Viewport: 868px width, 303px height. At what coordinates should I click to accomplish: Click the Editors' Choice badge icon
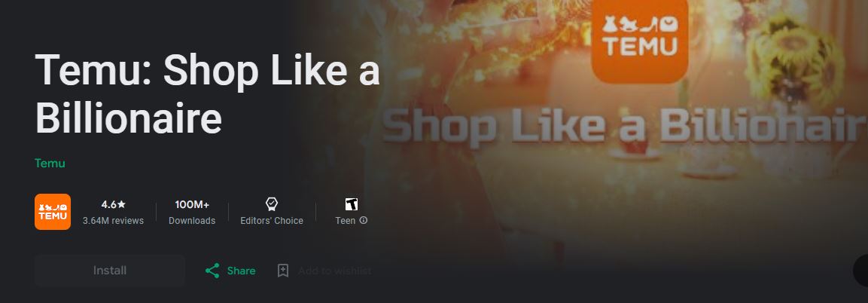pos(271,204)
